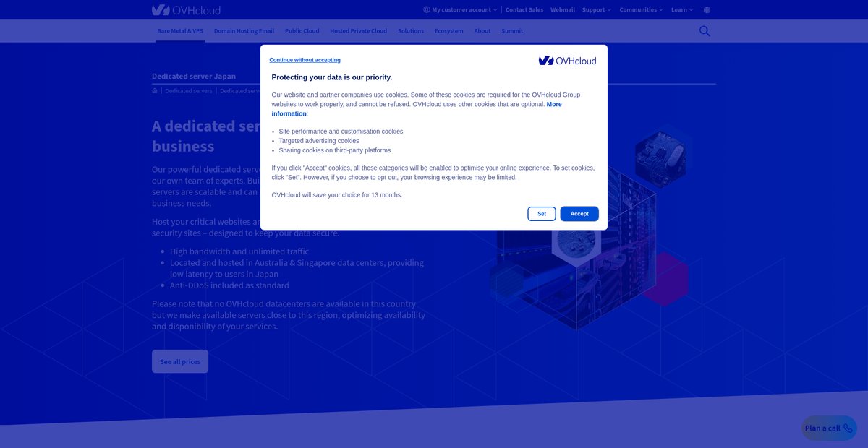Image resolution: width=868 pixels, height=448 pixels.
Task: Click the OVHcloud logo in cookie dialog
Action: tap(568, 61)
